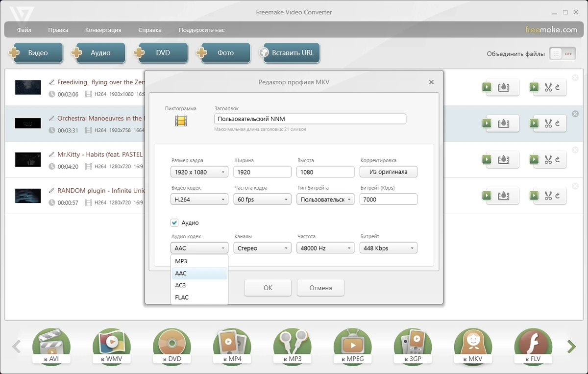Screen dimensions: 588x374
Task: Show more formats with right arrow
Action: pyautogui.click(x=571, y=347)
